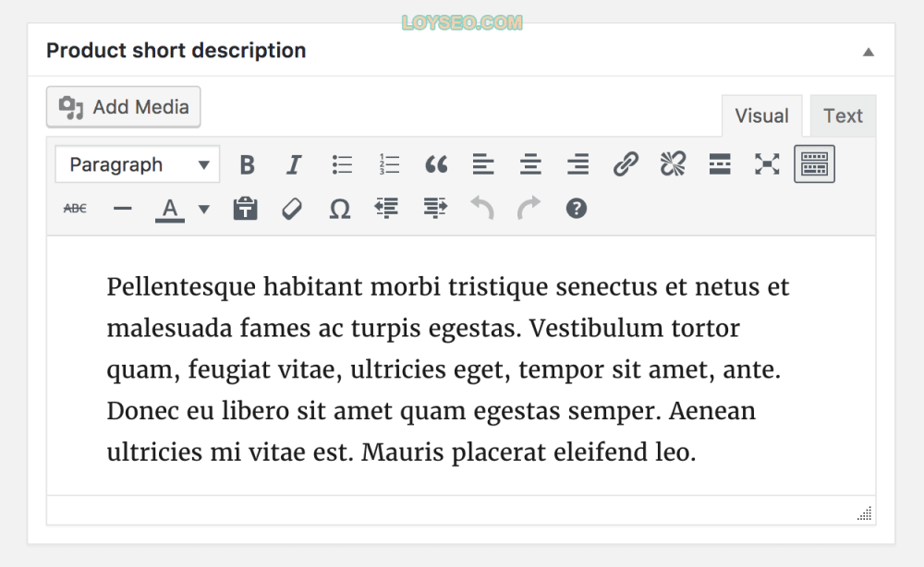Insert or edit link
The width and height of the screenshot is (924, 567).
[x=626, y=164]
